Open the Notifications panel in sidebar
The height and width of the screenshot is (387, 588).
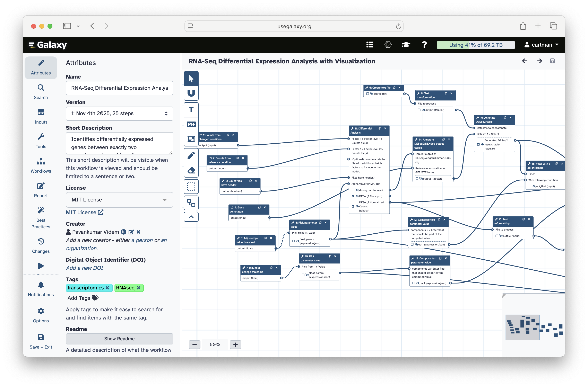click(41, 289)
